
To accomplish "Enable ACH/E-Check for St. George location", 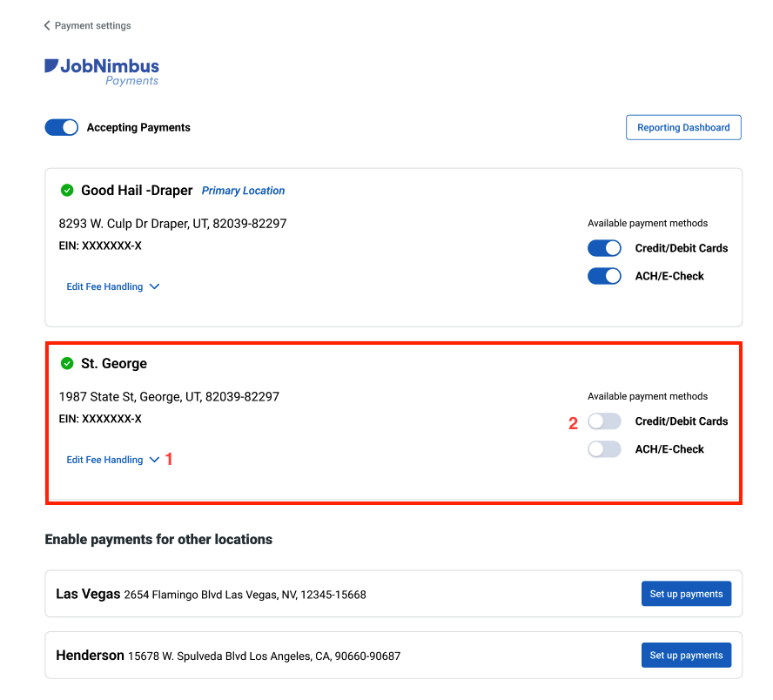I will tap(604, 448).
